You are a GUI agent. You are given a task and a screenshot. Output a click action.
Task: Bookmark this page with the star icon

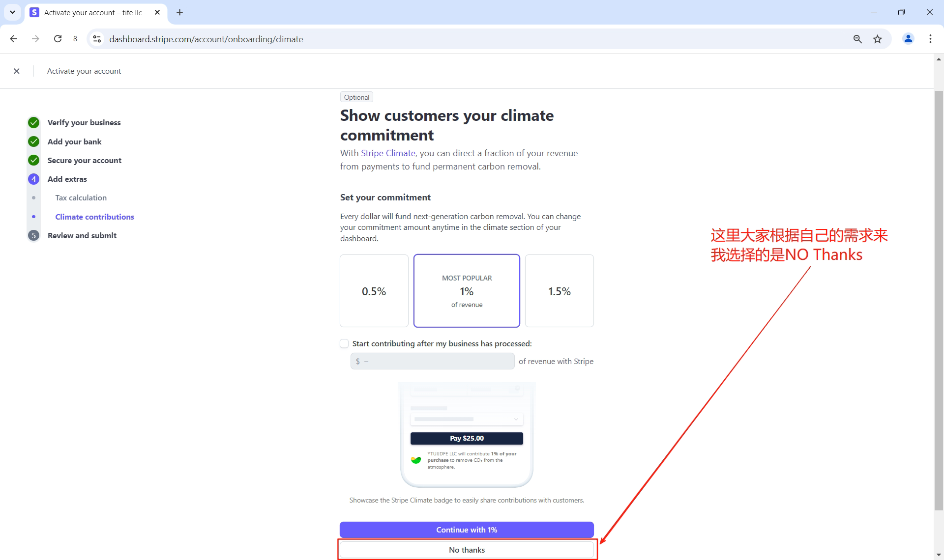(878, 39)
